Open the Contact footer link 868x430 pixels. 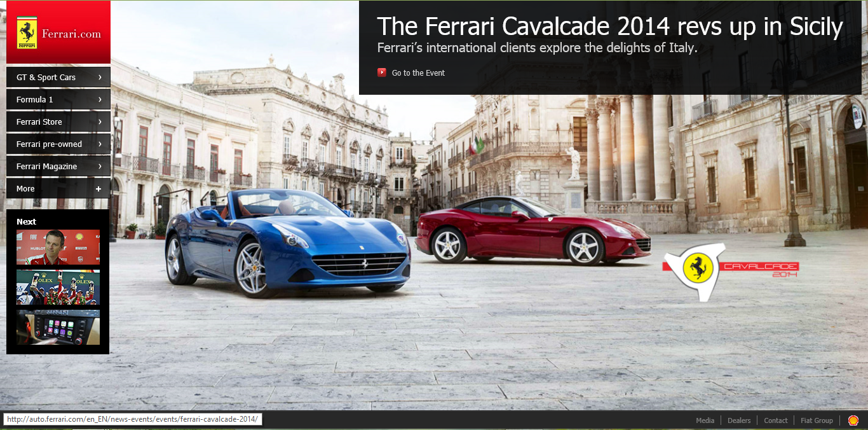776,420
